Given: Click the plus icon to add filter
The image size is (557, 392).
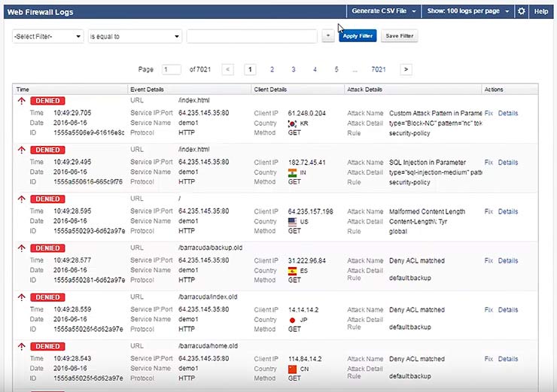Looking at the screenshot, I should [x=327, y=35].
